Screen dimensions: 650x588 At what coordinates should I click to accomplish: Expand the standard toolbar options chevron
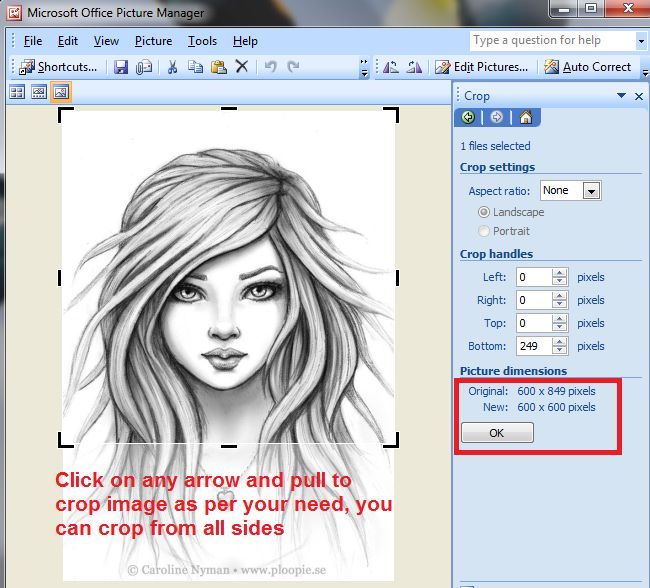coord(364,68)
